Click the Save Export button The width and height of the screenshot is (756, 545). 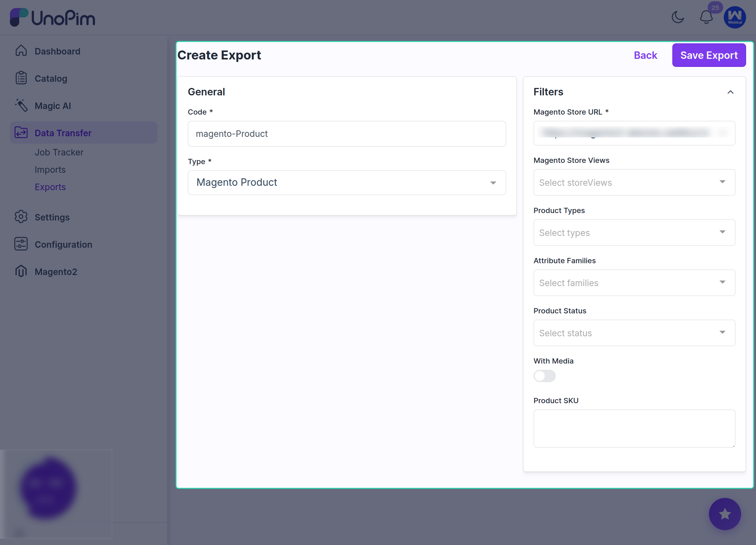[709, 55]
